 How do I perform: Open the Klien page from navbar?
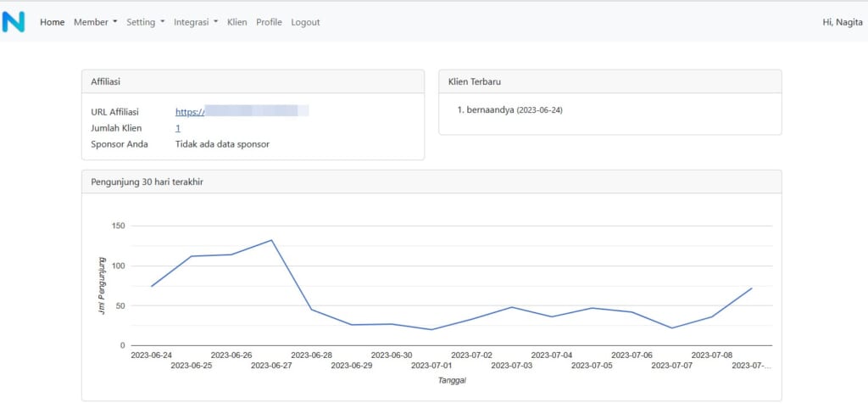[x=237, y=22]
